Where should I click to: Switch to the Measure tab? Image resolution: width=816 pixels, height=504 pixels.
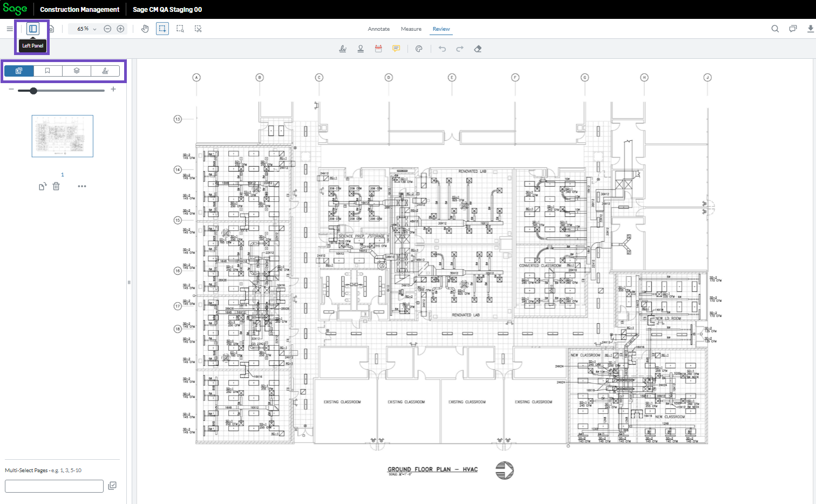coord(411,29)
